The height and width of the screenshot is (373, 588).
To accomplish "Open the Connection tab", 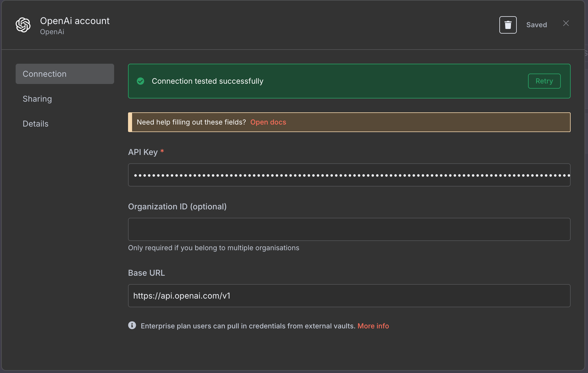I will (x=65, y=74).
